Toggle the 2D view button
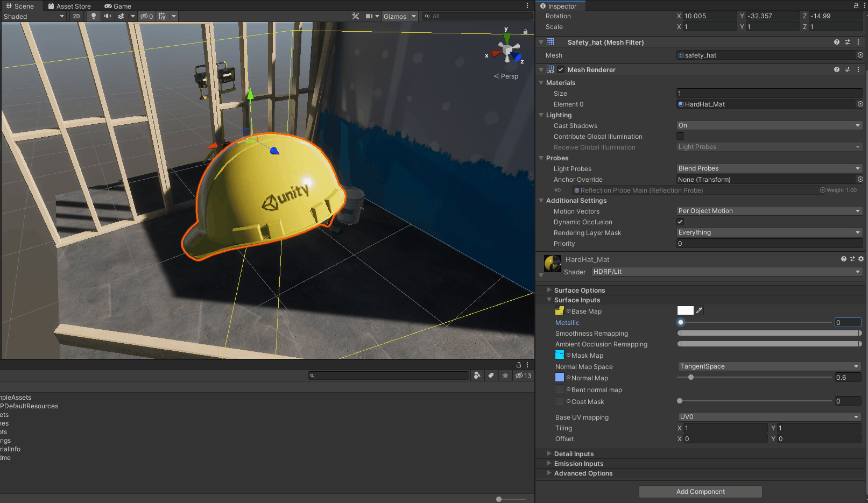 tap(76, 16)
